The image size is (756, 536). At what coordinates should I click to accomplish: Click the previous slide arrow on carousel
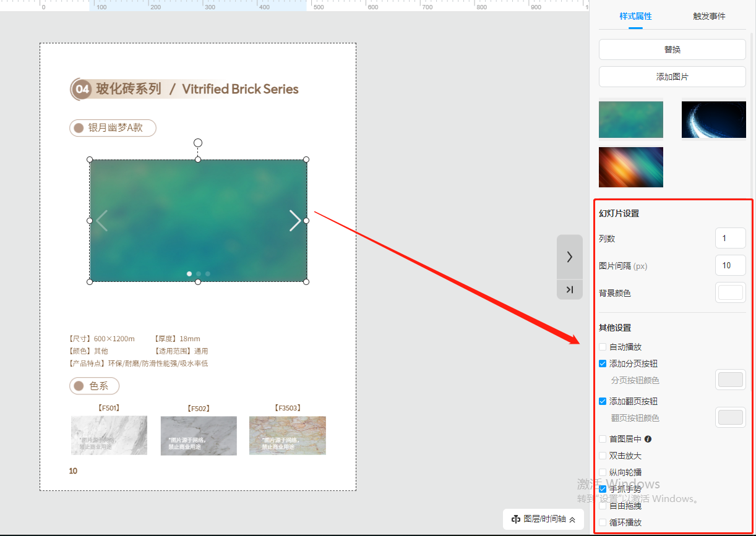click(102, 221)
